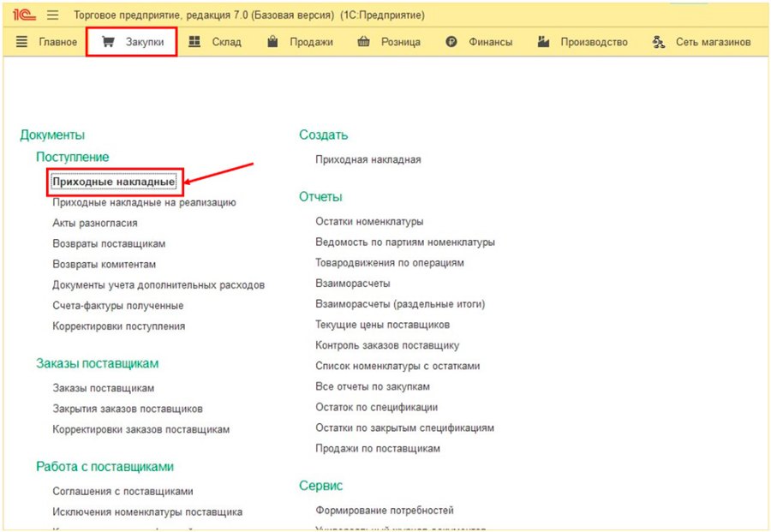The height and width of the screenshot is (532, 771).
Task: Open Формирование потребностей service
Action: [385, 511]
